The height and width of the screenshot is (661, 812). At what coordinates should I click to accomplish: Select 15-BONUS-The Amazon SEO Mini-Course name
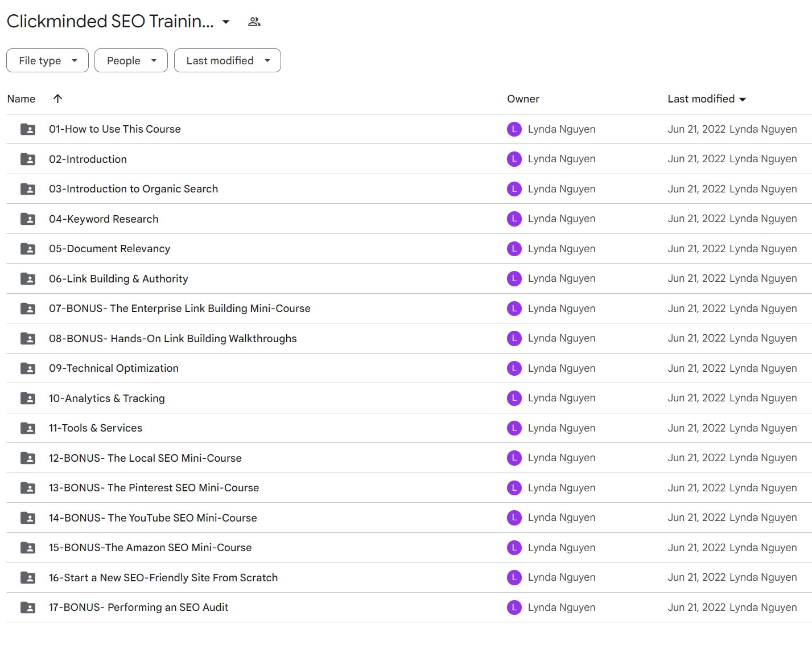tap(150, 548)
